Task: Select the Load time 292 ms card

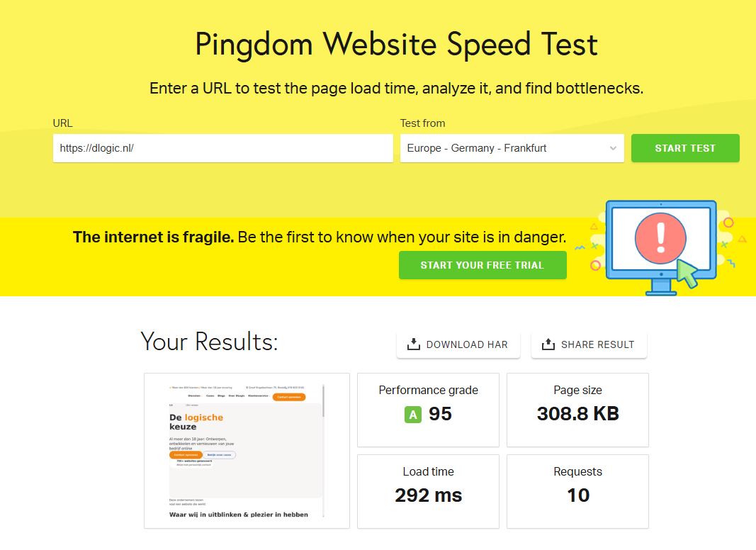Action: pyautogui.click(x=428, y=491)
